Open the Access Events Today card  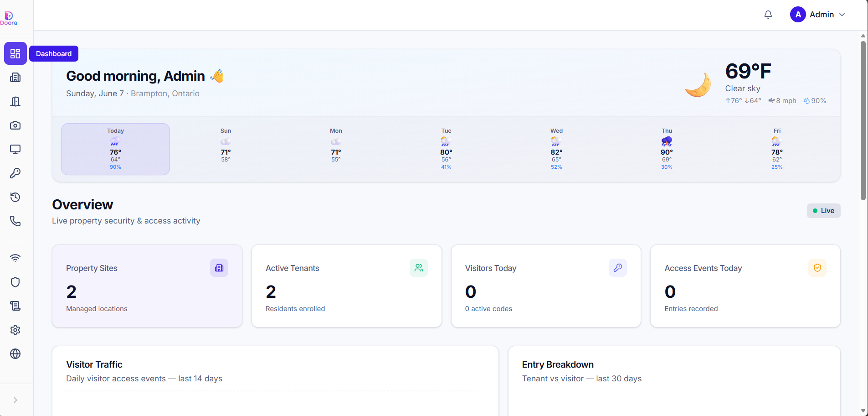[745, 286]
